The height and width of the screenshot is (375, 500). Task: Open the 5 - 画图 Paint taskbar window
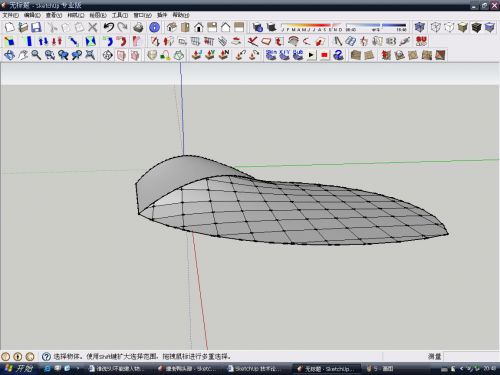tap(380, 369)
